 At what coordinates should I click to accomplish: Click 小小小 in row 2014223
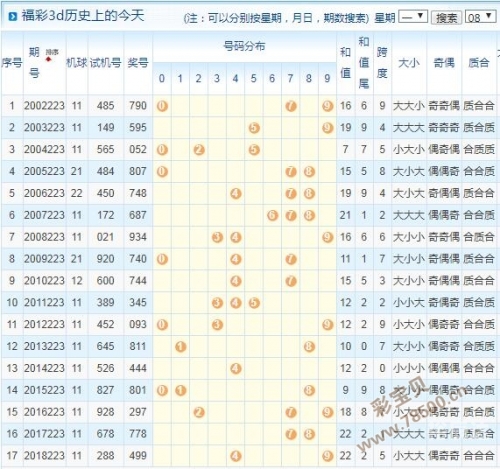coord(409,368)
